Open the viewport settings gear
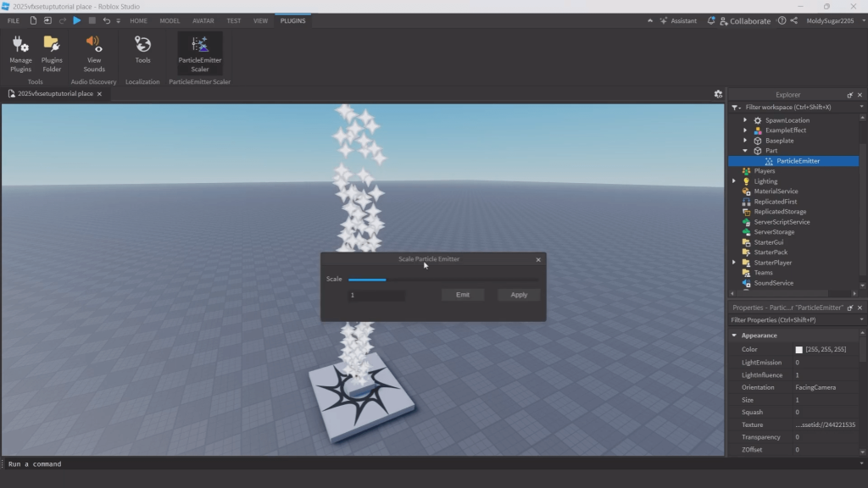The width and height of the screenshot is (868, 488). pyautogui.click(x=718, y=94)
